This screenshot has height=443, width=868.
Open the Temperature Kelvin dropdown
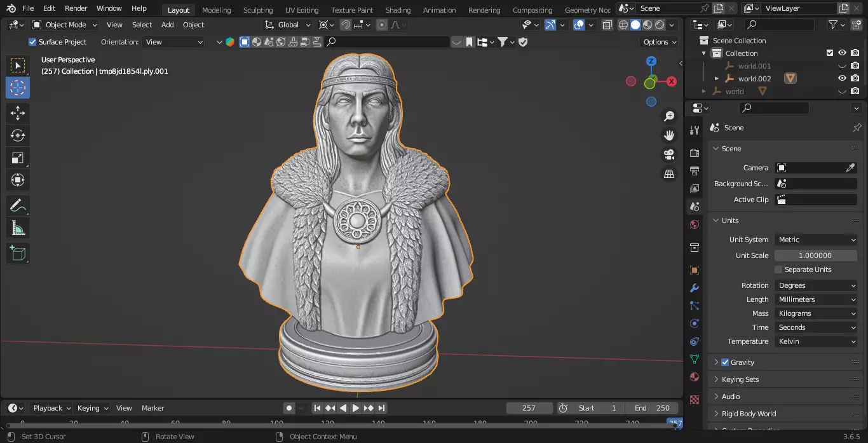pyautogui.click(x=817, y=341)
